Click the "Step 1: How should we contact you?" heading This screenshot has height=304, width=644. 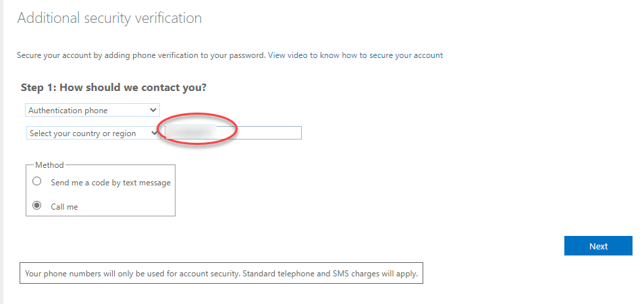(x=113, y=88)
